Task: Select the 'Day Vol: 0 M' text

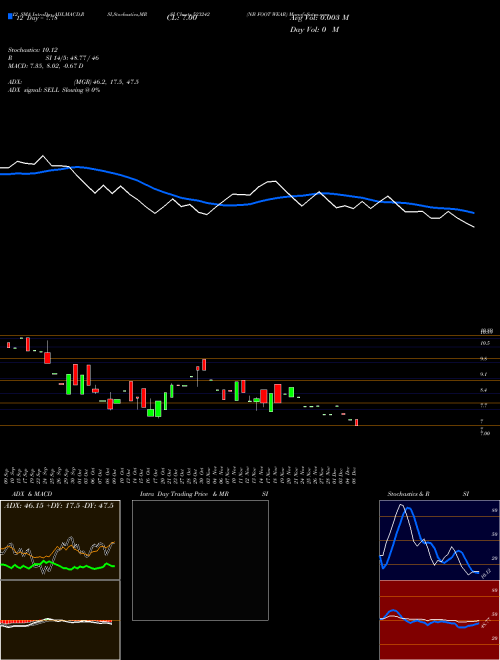Action: coord(314,30)
